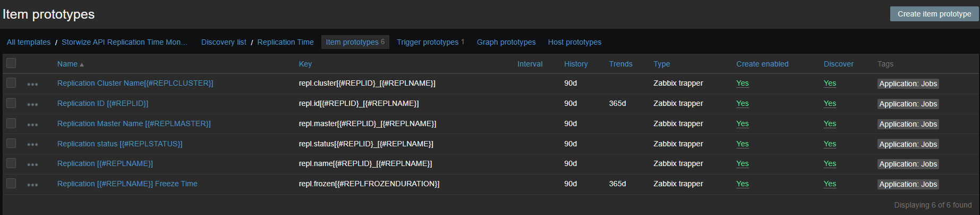Toggle Create enabled Yes for Replication Cluster Name
Screen dimensions: 980x215
tap(742, 83)
